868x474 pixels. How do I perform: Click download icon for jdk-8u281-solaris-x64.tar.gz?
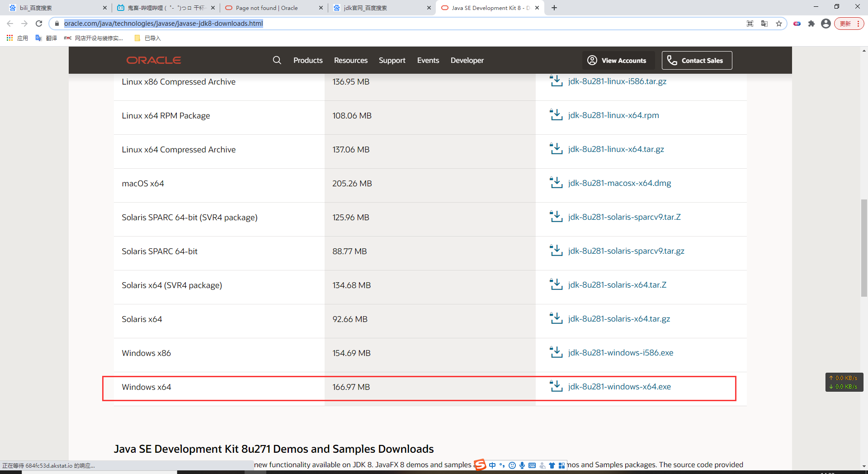(556, 318)
